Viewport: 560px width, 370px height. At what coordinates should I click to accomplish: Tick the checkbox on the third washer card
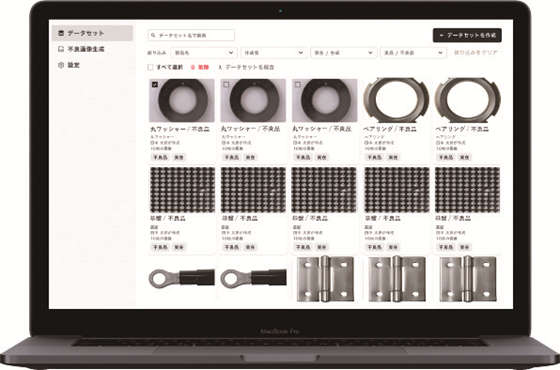pos(298,84)
